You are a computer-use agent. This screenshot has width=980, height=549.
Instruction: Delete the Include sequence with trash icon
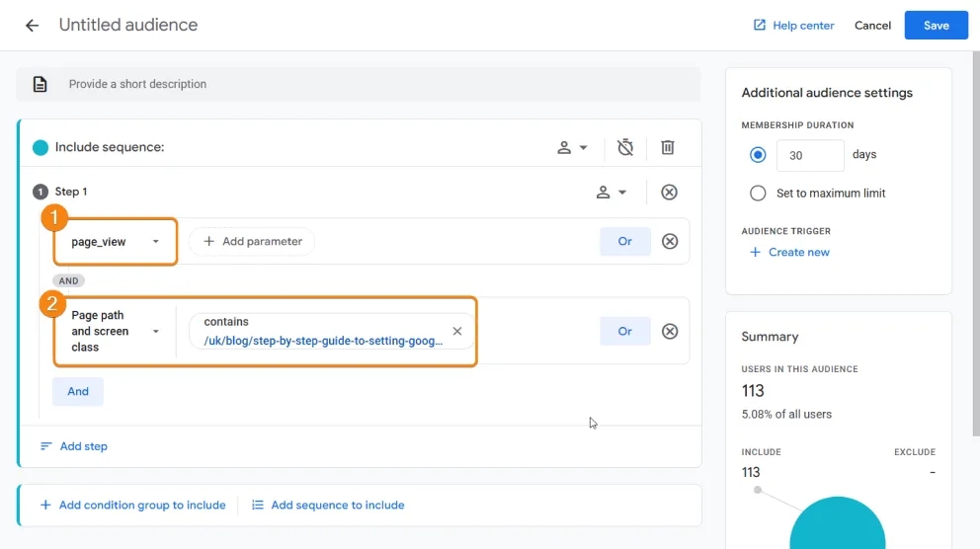668,147
